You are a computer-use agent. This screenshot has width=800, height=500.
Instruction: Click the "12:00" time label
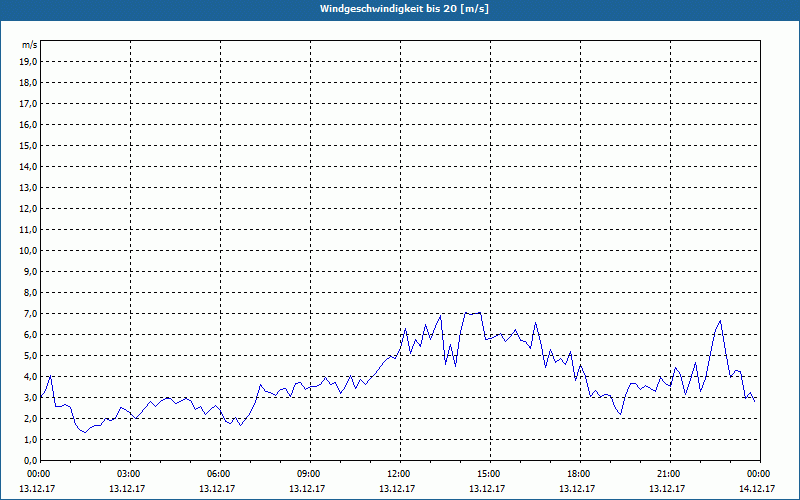point(399,474)
